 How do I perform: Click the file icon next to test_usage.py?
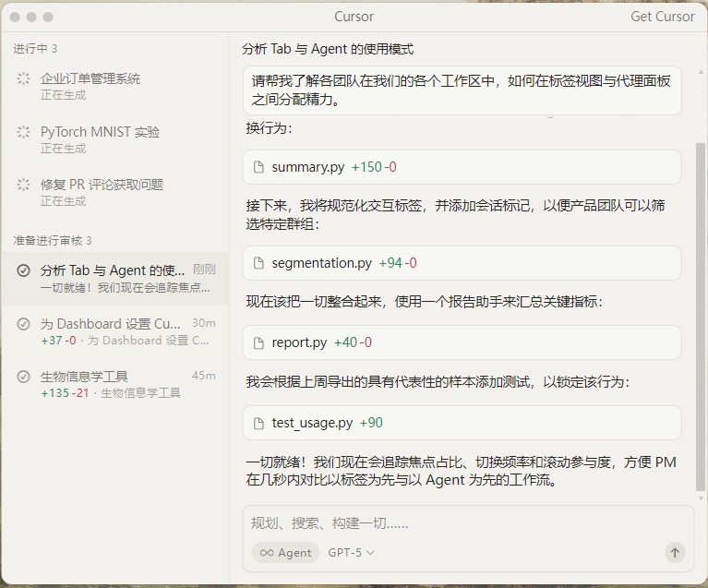[258, 423]
